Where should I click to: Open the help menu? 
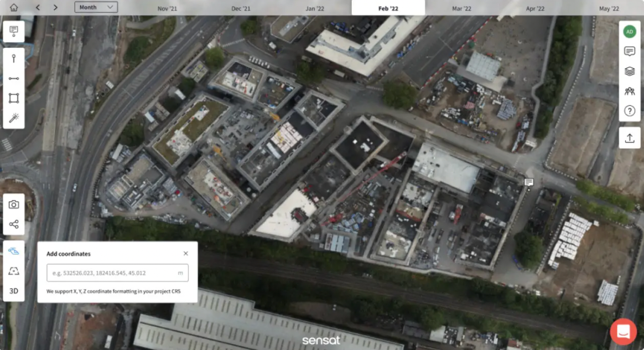pos(629,111)
